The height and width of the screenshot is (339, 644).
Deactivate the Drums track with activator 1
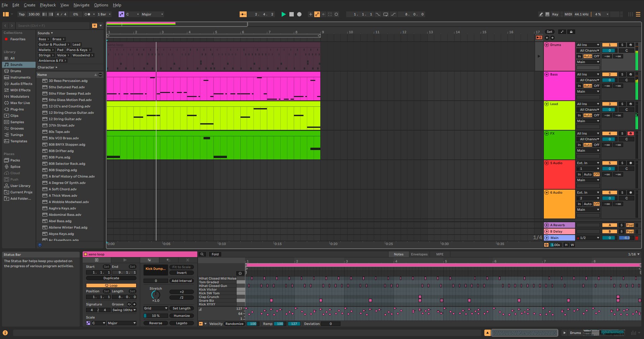point(609,45)
